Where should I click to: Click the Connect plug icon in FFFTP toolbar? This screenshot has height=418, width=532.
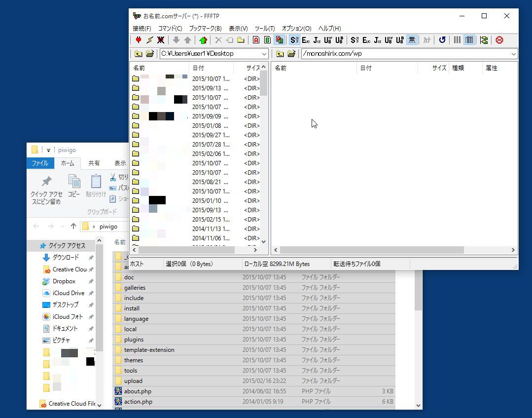pyautogui.click(x=138, y=40)
